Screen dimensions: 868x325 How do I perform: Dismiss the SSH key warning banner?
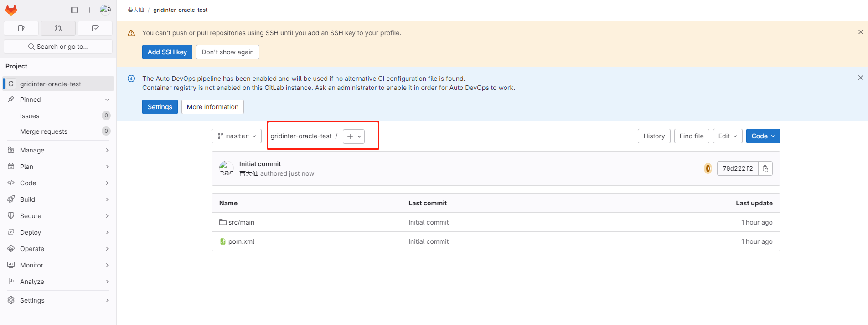[x=861, y=32]
